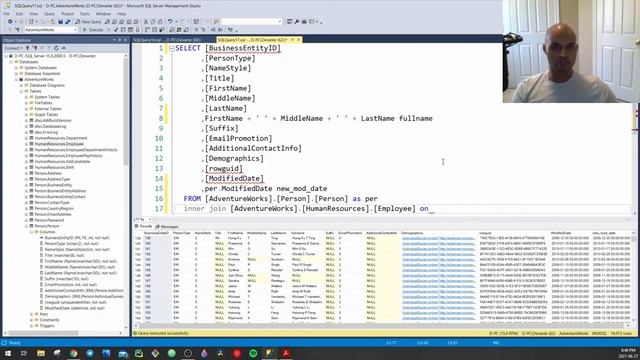Image resolution: width=640 pixels, height=360 pixels.
Task: Collapse the AdventureWorks database node
Action: coord(16,80)
